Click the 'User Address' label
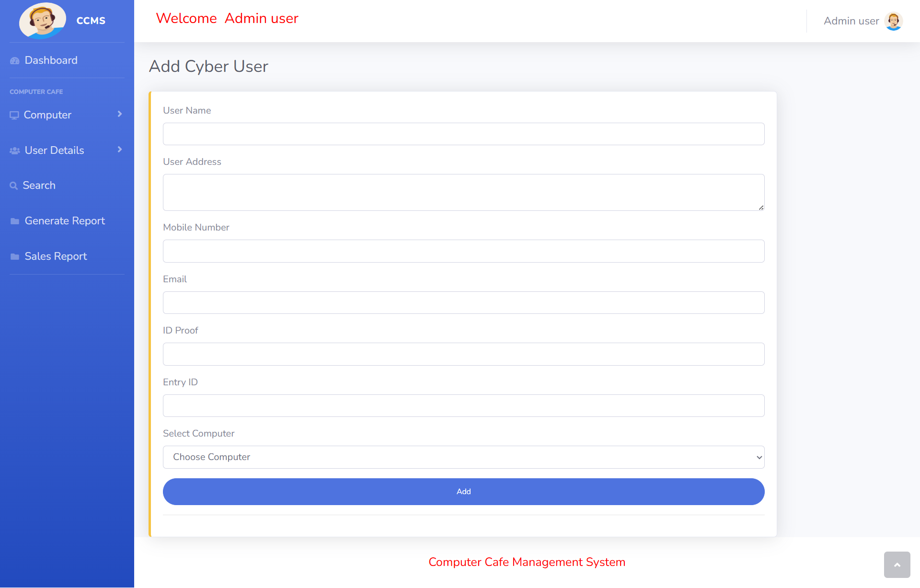This screenshot has height=588, width=920. pos(192,161)
